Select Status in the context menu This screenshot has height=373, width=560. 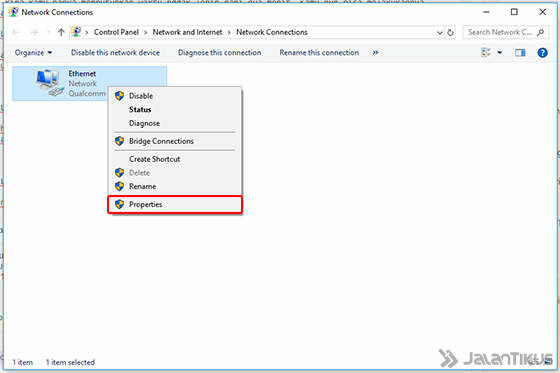pyautogui.click(x=175, y=110)
